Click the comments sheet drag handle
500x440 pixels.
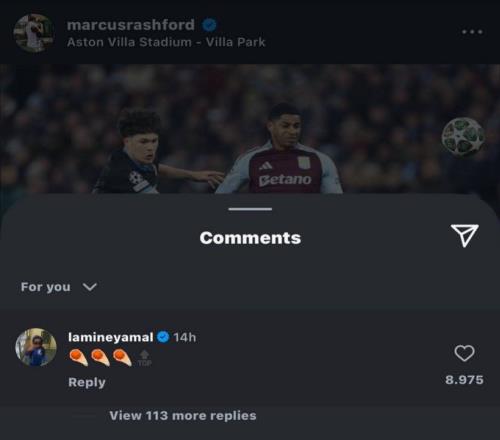pos(250,209)
